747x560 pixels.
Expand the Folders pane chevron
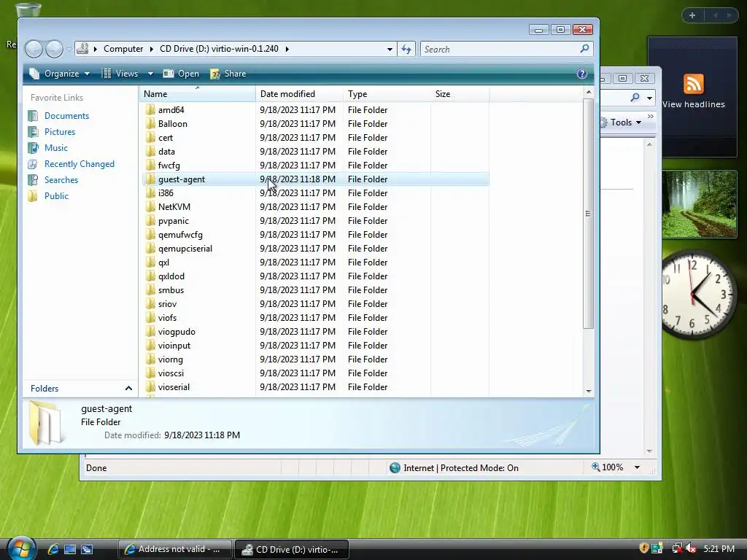[x=128, y=389]
